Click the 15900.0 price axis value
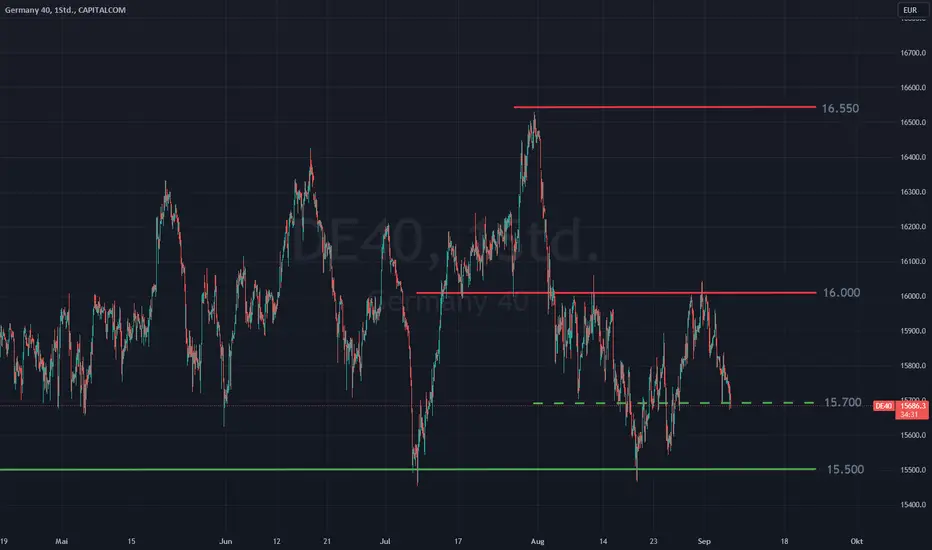Viewport: 932px width, 550px height. coord(913,331)
